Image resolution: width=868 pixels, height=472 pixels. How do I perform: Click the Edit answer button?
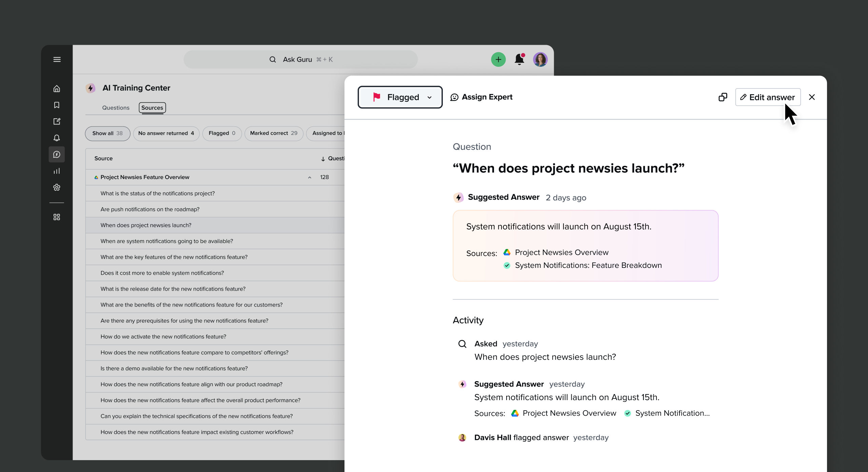(x=768, y=97)
